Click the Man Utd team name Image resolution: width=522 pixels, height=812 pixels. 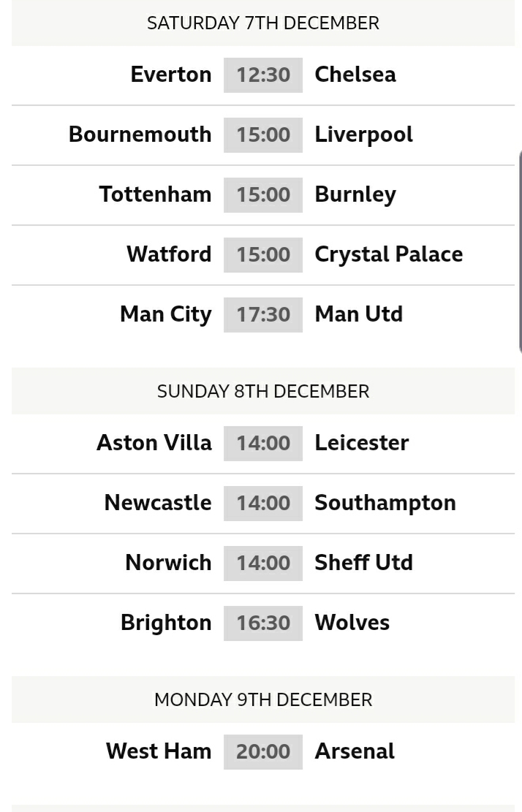pos(358,314)
